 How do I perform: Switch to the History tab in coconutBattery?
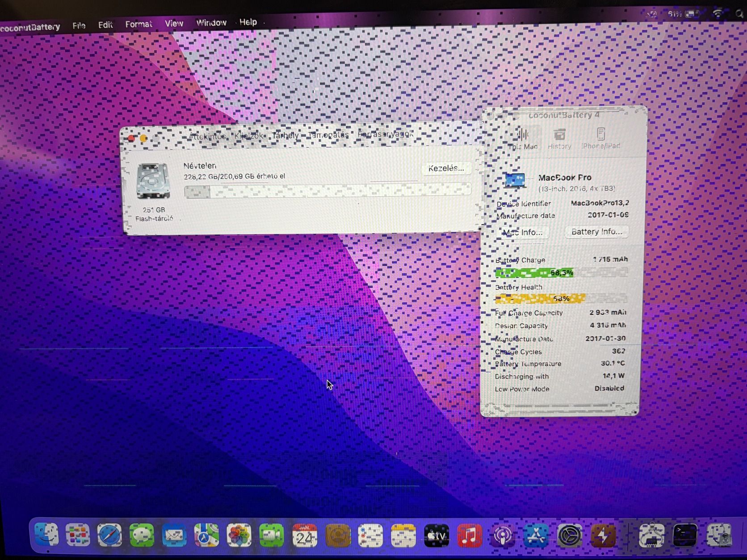click(x=559, y=138)
